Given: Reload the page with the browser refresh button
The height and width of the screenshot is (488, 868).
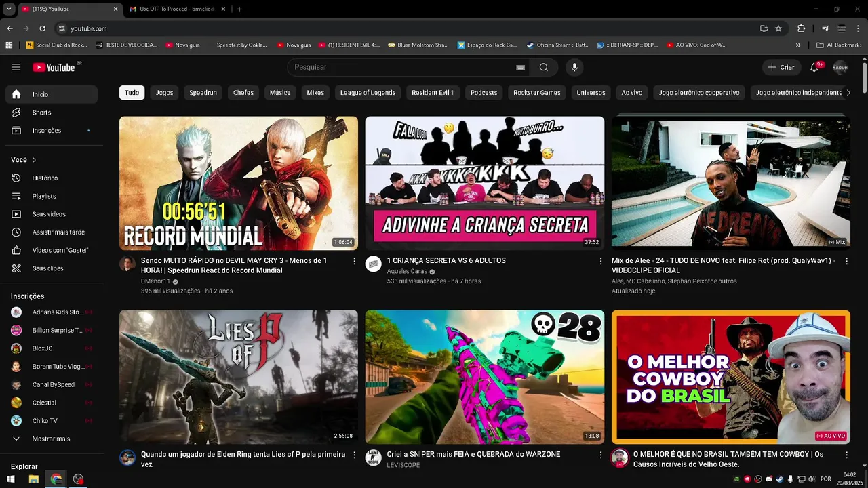Looking at the screenshot, I should (42, 28).
